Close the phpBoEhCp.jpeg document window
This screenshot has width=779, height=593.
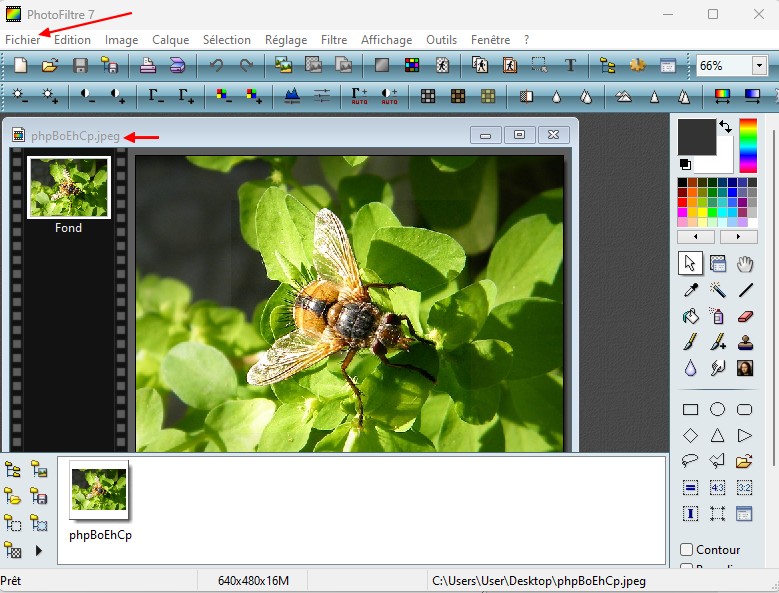tap(553, 135)
